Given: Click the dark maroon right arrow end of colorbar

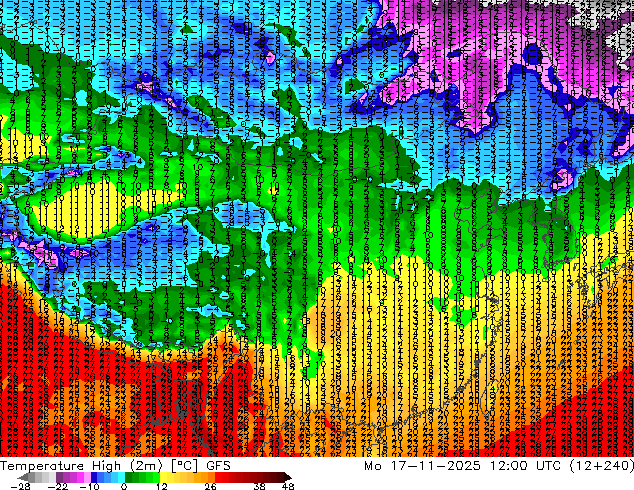Looking at the screenshot, I should tap(287, 477).
